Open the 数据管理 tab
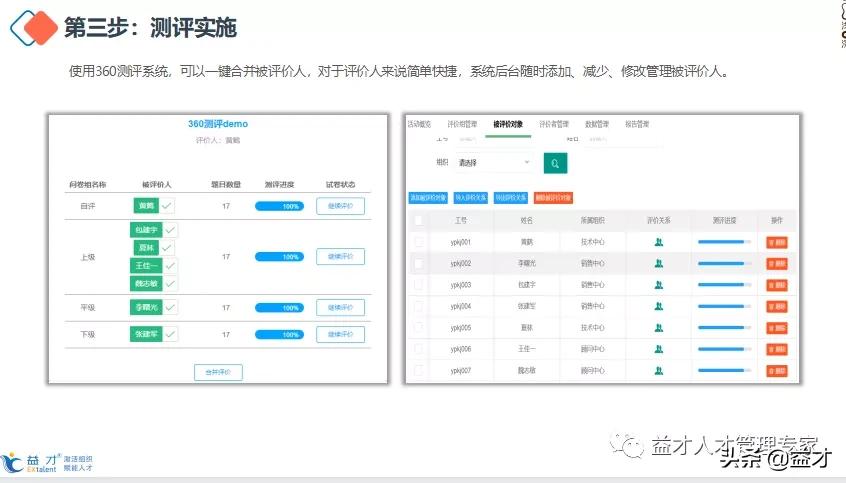Image resolution: width=846 pixels, height=483 pixels. [x=597, y=124]
